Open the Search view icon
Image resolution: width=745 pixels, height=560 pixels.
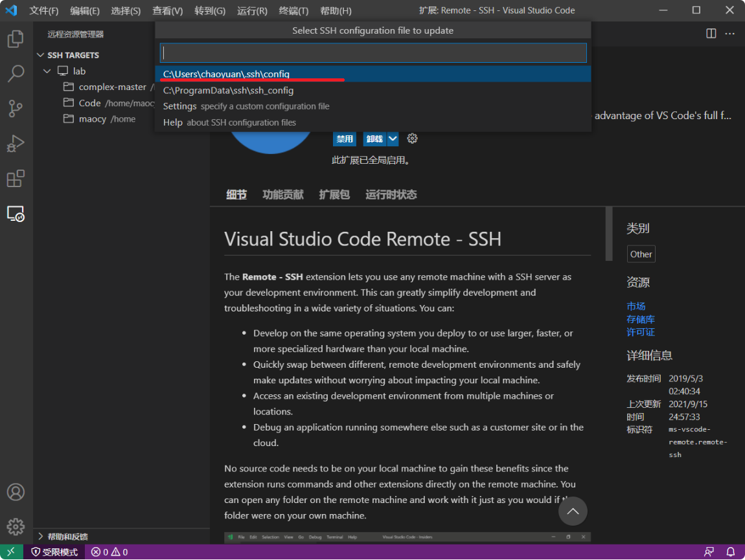(x=16, y=74)
